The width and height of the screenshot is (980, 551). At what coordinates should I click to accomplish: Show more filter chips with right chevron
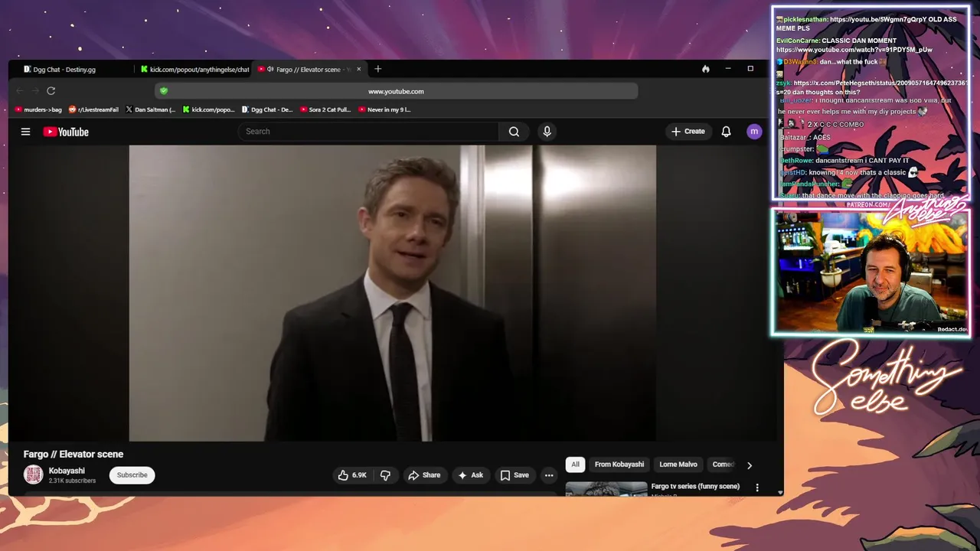point(749,465)
